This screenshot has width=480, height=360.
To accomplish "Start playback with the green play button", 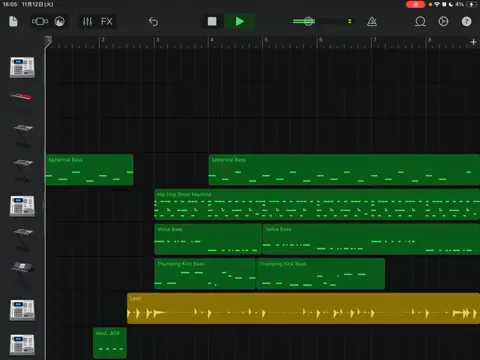I will [x=240, y=22].
